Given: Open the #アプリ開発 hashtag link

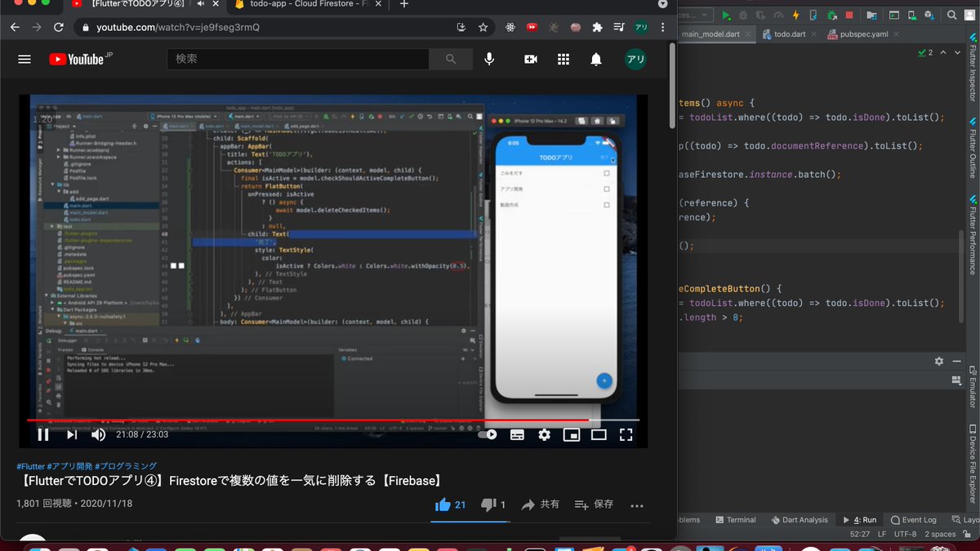Looking at the screenshot, I should point(70,466).
